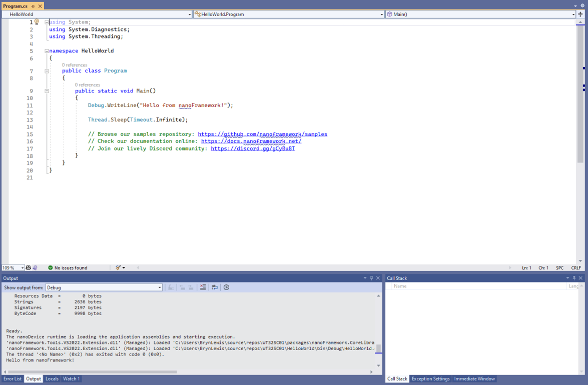Pin the Program.cs tab

pos(33,6)
